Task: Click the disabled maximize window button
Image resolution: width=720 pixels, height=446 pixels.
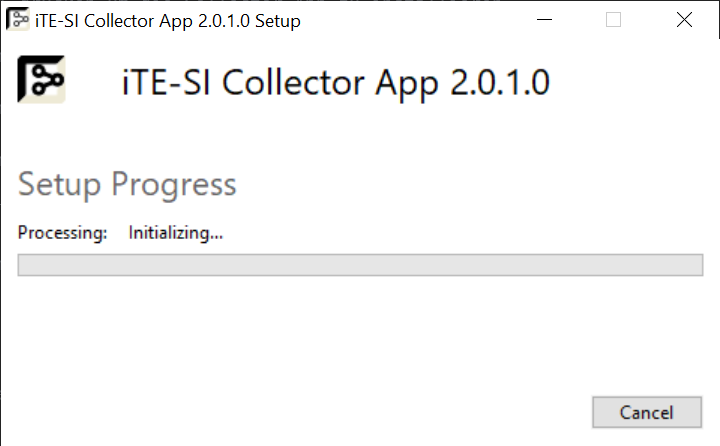Action: [614, 20]
